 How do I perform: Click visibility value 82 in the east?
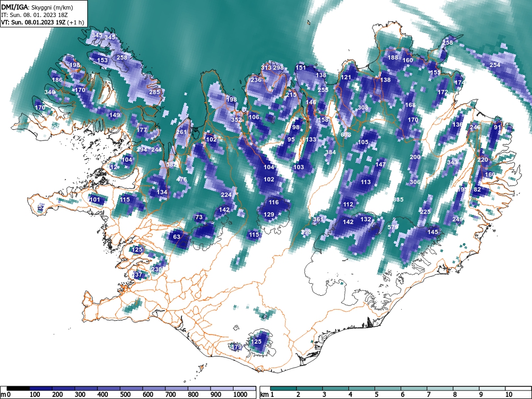click(x=477, y=189)
